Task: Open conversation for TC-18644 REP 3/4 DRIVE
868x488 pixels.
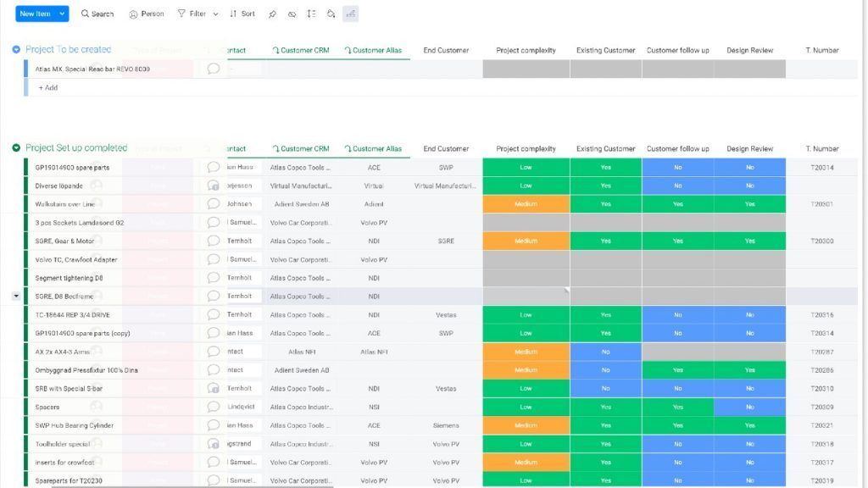Action: (213, 314)
